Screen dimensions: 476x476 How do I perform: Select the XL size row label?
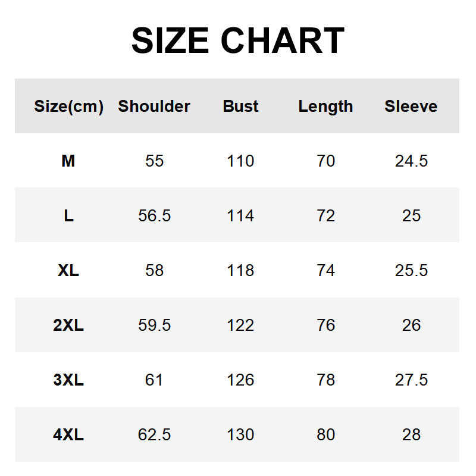point(68,271)
